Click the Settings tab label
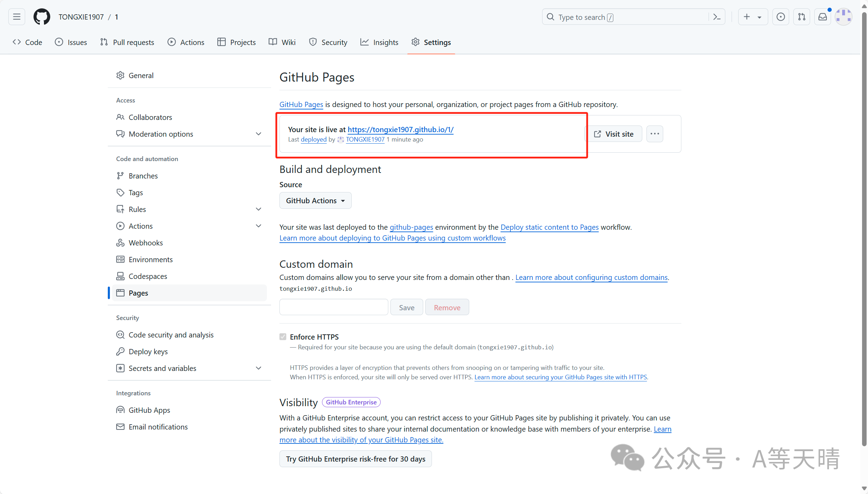Image resolution: width=868 pixels, height=494 pixels. 437,42
